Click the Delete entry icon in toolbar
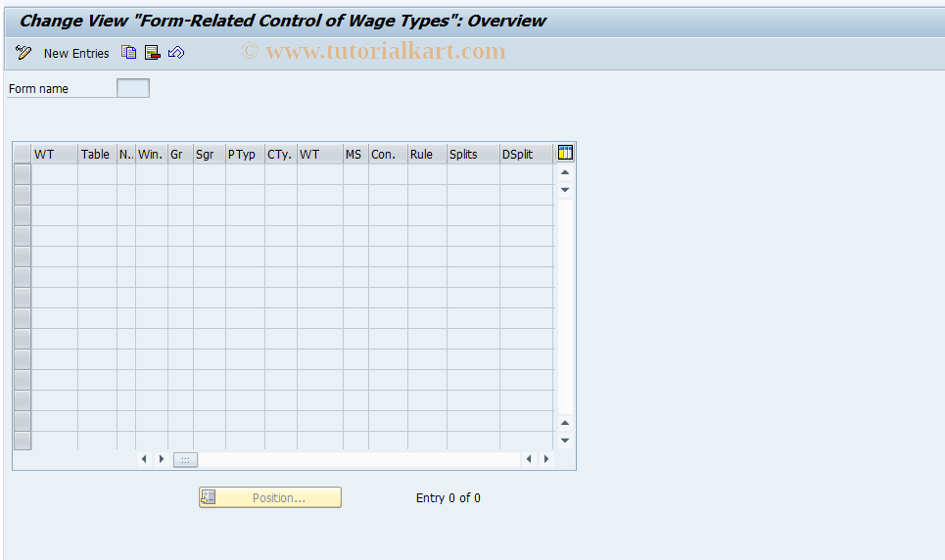 [x=153, y=53]
